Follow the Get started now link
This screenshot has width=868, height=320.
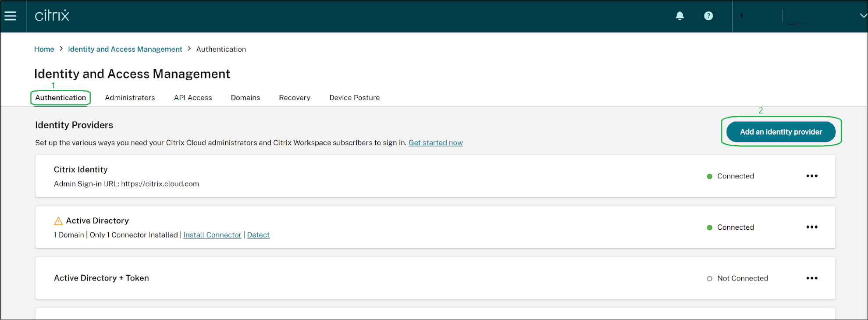pyautogui.click(x=435, y=143)
